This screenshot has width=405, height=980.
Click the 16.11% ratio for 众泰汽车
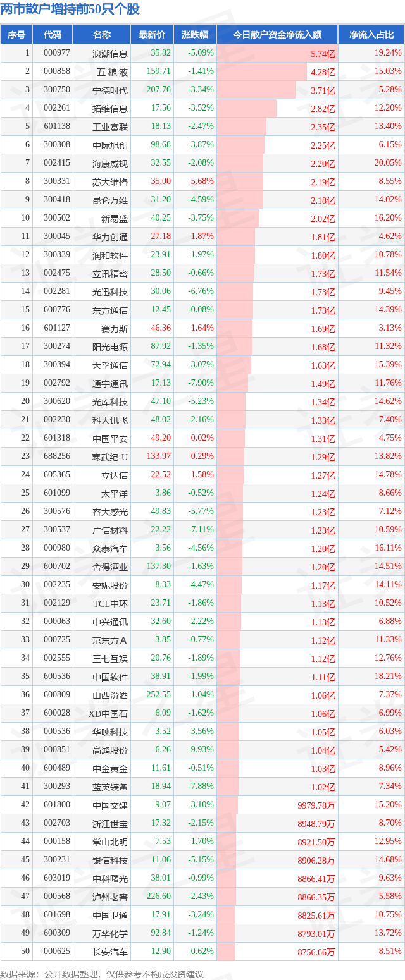pos(389,548)
